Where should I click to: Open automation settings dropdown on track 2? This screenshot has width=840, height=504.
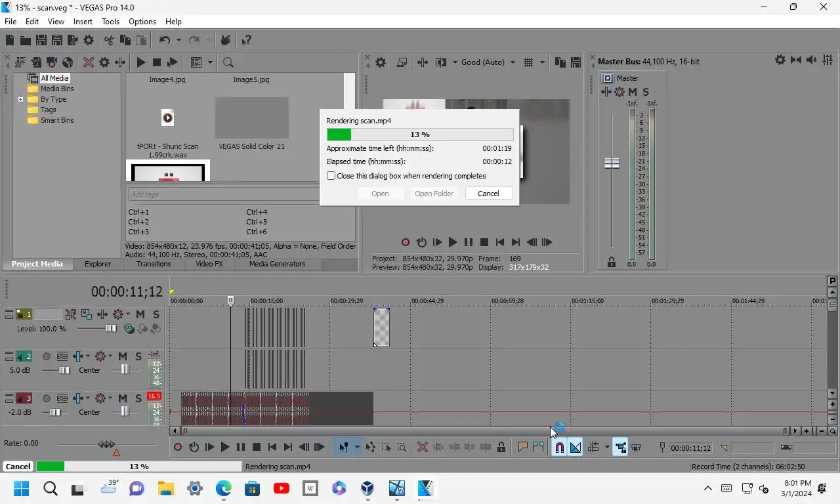pyautogui.click(x=110, y=356)
